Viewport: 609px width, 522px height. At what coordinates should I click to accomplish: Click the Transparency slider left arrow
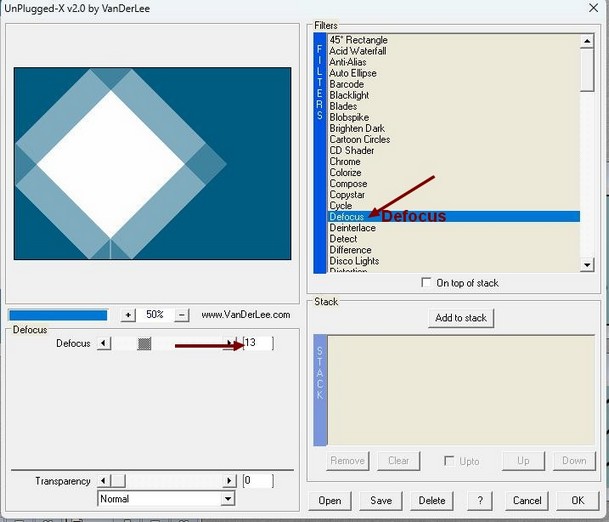(x=103, y=481)
